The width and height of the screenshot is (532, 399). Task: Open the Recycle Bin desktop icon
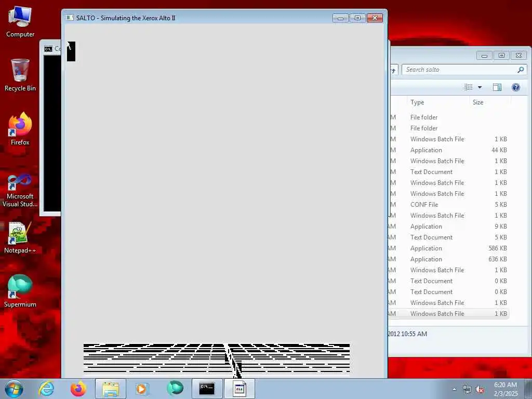coord(20,75)
